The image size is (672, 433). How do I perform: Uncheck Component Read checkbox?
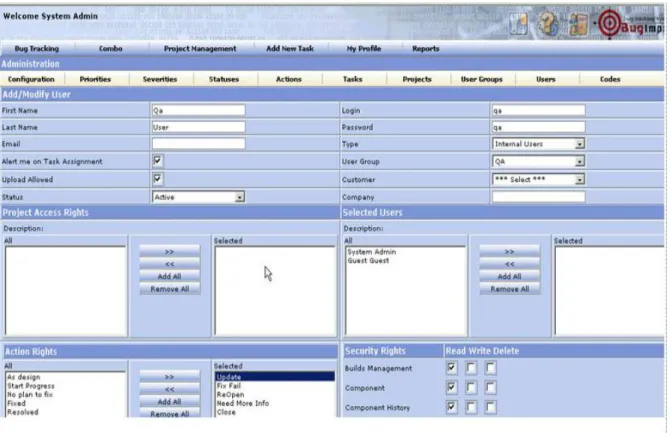[451, 388]
